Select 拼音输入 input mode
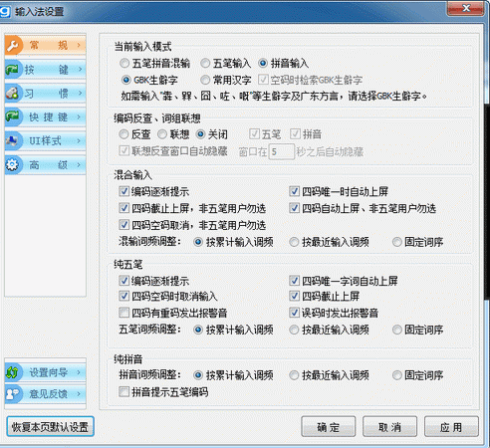Screen dimensions: 490x448 (283, 63)
